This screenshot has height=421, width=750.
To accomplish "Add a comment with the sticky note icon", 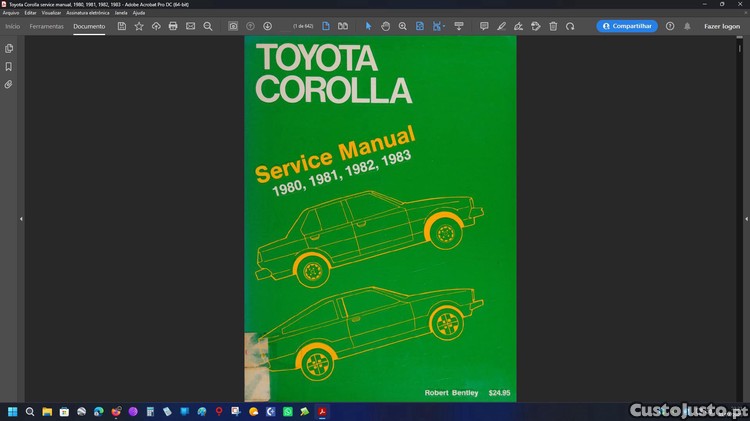I will point(484,26).
